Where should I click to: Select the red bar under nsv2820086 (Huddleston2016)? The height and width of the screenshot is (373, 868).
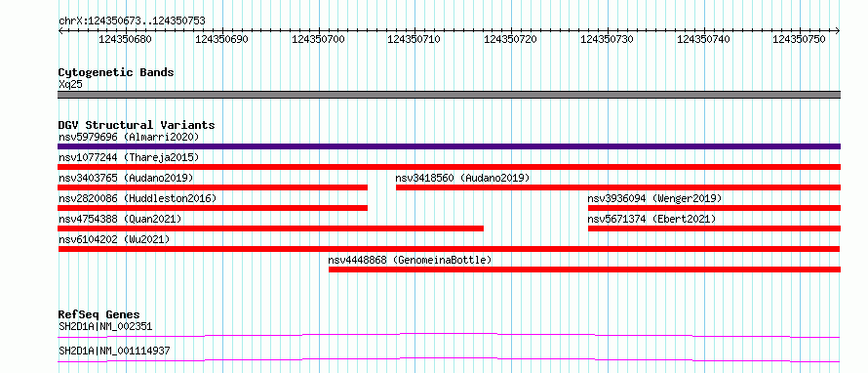213,208
